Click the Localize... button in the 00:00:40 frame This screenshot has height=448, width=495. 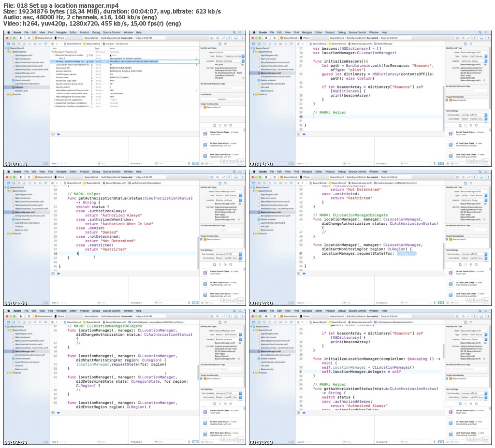point(222,99)
